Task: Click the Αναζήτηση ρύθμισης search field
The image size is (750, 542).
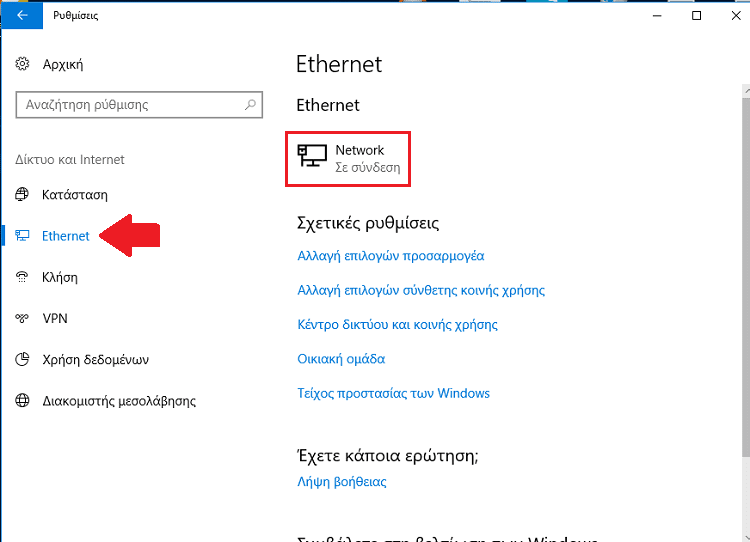Action: pos(139,105)
